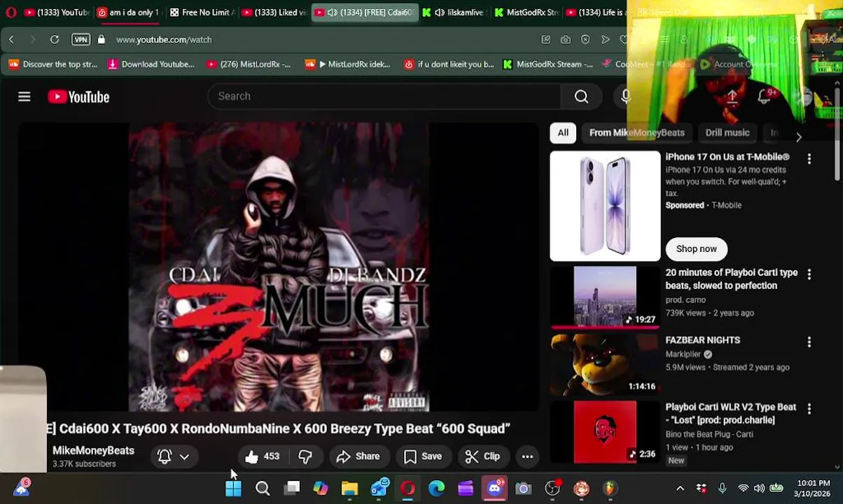Show hidden system tray icons chevron

(679, 489)
